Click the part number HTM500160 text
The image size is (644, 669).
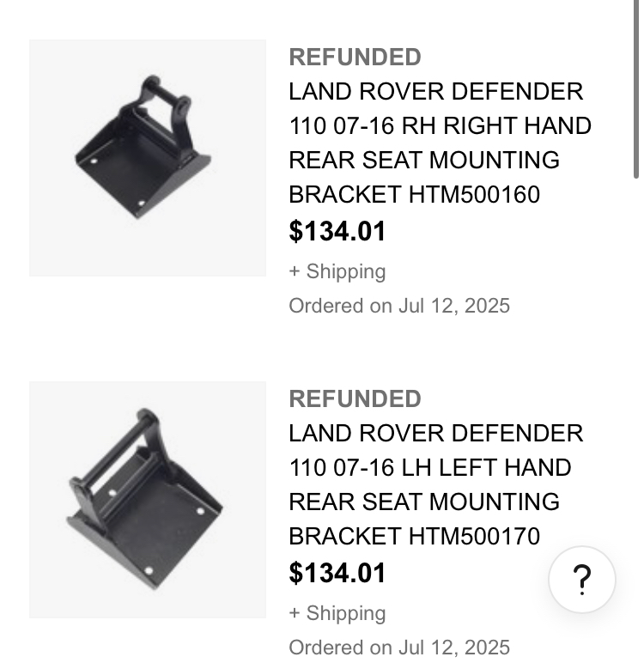point(474,195)
